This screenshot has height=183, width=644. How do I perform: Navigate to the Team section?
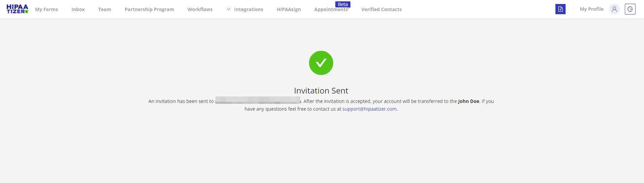pos(105,9)
